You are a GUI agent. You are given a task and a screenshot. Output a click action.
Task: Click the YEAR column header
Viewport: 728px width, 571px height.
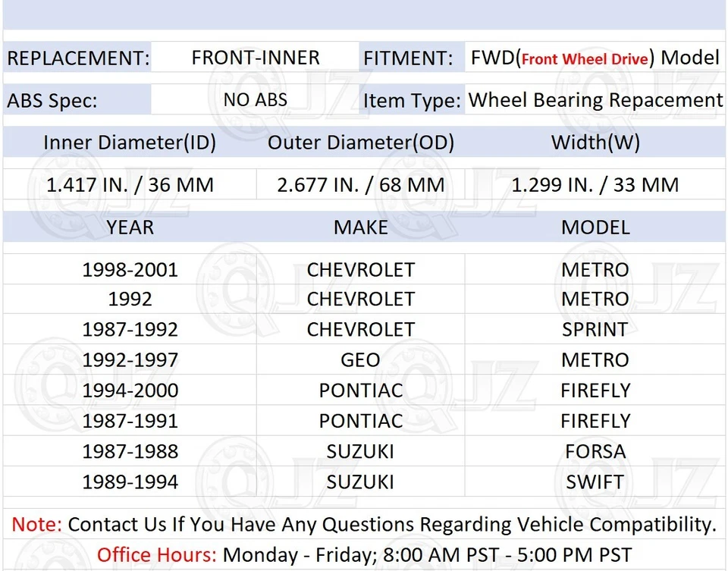[130, 227]
